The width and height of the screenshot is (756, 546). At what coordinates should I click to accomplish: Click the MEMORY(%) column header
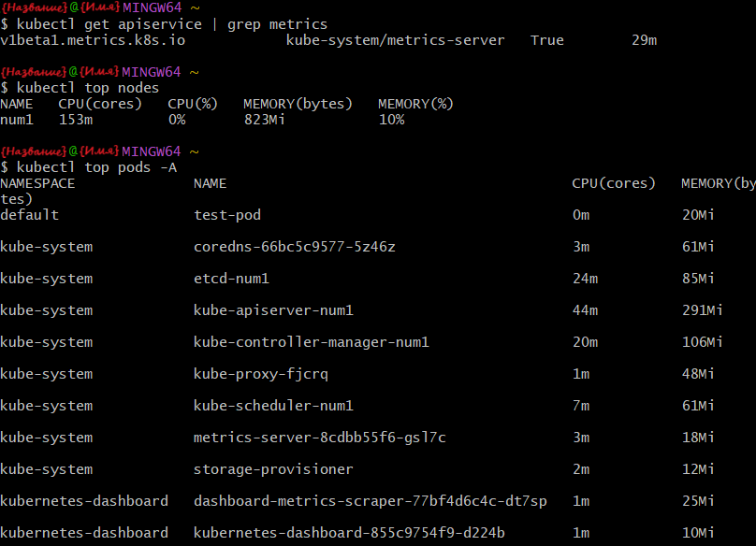coord(415,104)
